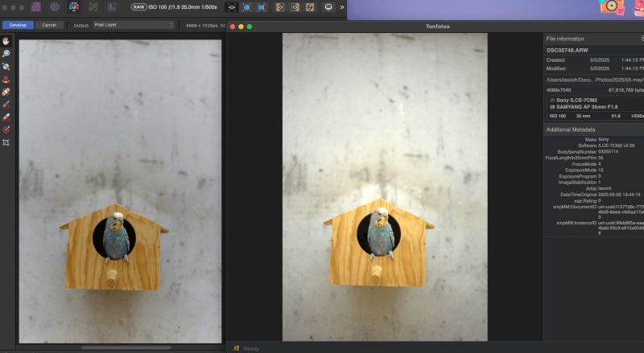This screenshot has width=644, height=353.
Task: Expand the toolbar overflow chevron
Action: (x=343, y=6)
